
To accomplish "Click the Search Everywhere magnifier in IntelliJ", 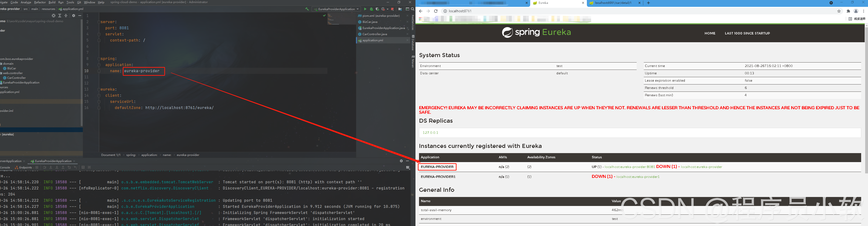I will [x=412, y=9].
